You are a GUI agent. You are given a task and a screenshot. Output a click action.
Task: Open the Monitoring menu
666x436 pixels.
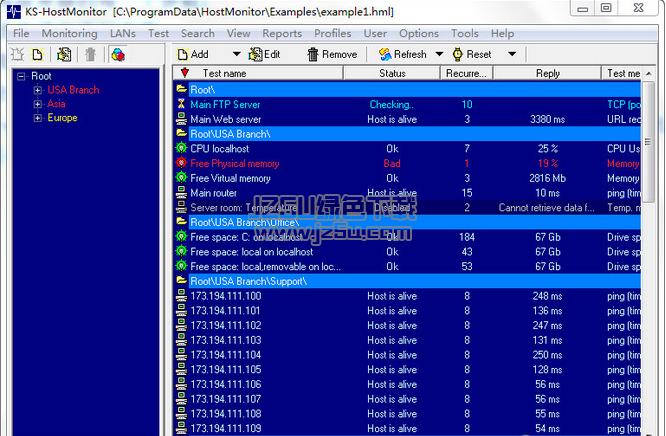click(69, 33)
